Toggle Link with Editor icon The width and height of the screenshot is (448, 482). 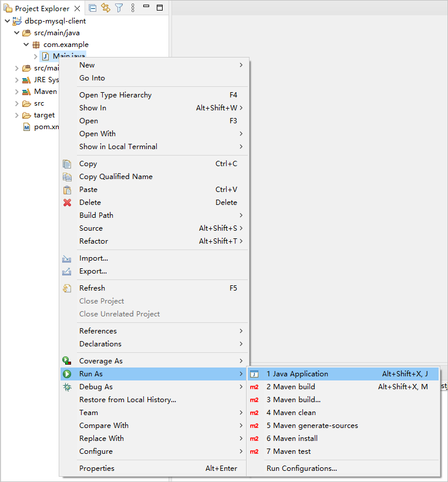pos(106,8)
